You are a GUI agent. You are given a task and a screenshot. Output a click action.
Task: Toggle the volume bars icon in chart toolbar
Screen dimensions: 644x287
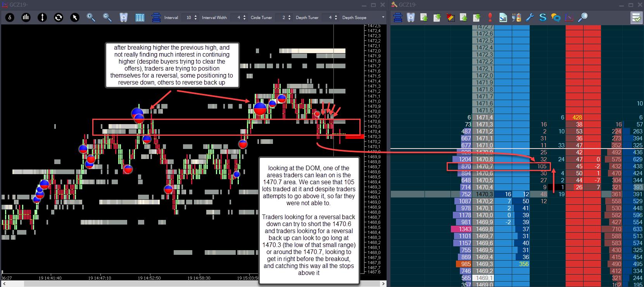(x=26, y=17)
